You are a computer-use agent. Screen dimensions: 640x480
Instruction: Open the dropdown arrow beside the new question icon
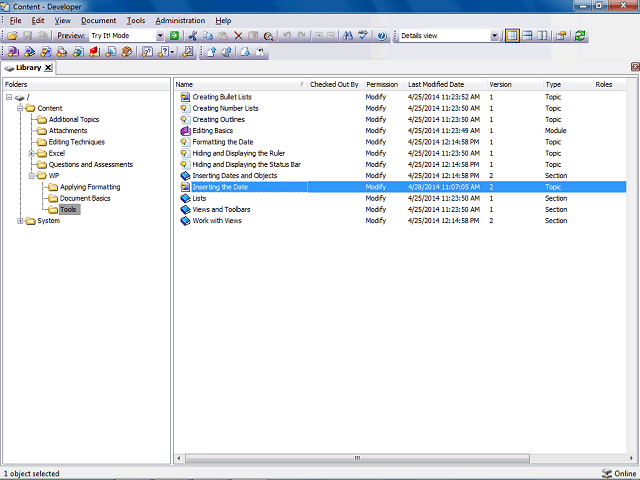click(173, 52)
